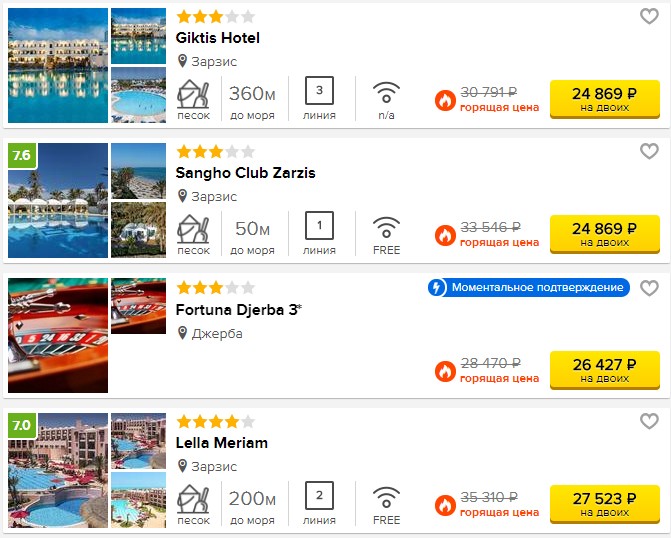Open Lella Meriam hotel title

(222, 443)
